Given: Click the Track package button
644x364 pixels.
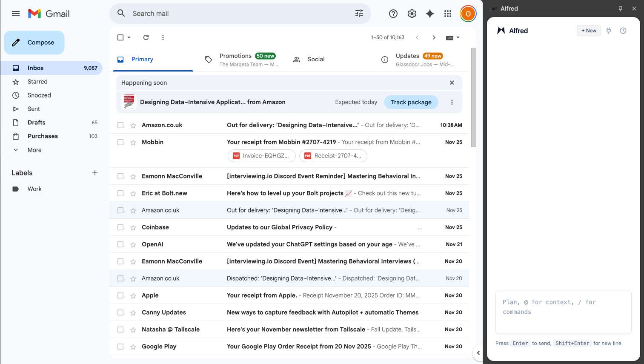Looking at the screenshot, I should (x=411, y=102).
